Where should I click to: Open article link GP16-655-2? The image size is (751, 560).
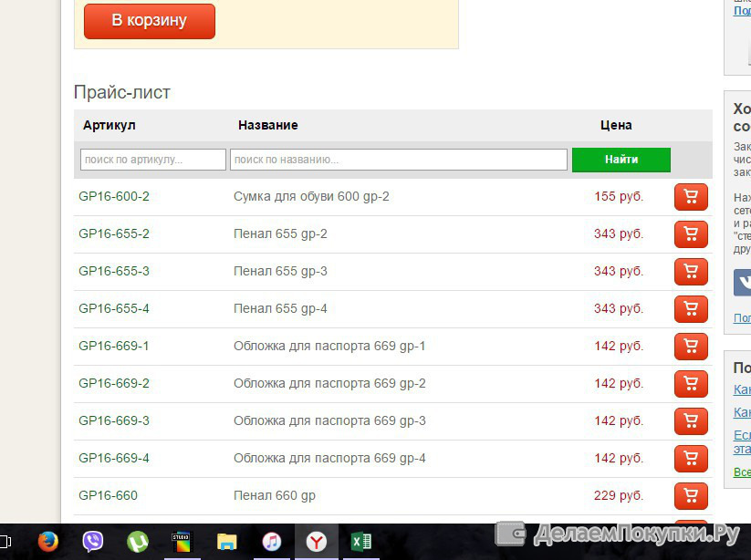point(114,234)
